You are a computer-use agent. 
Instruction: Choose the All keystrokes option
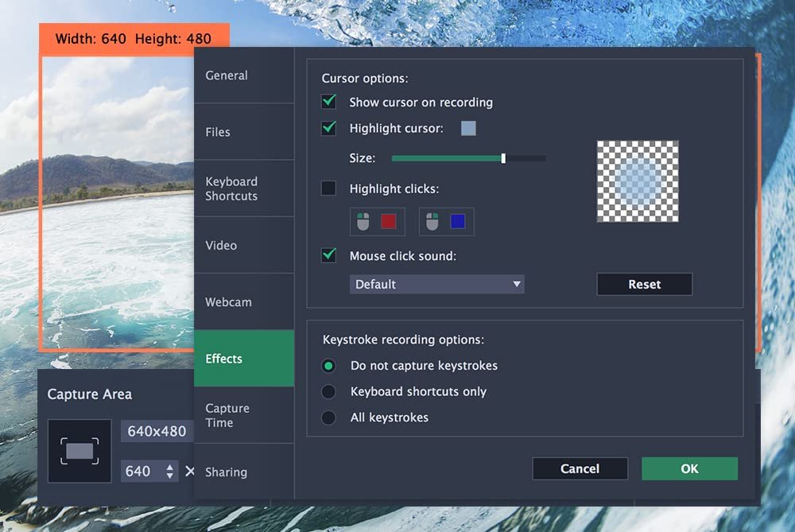point(328,417)
